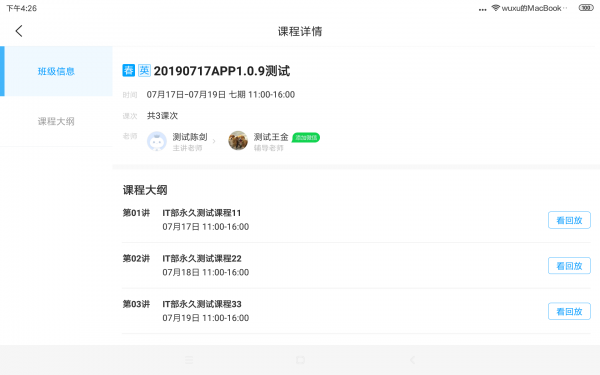
Task: Watch replay for lesson IT部永久测试课程11
Action: point(569,220)
